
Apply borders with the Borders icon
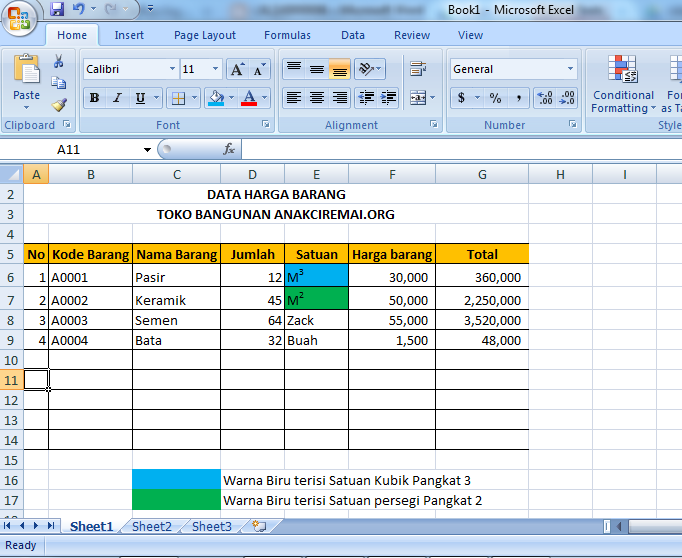(178, 98)
